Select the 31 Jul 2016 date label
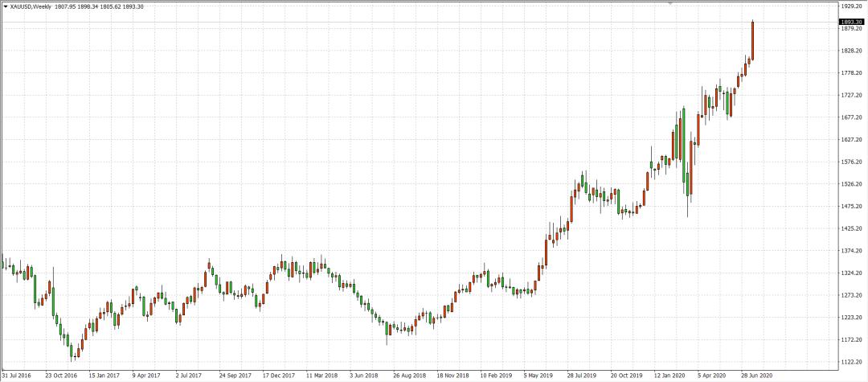 pos(16,374)
